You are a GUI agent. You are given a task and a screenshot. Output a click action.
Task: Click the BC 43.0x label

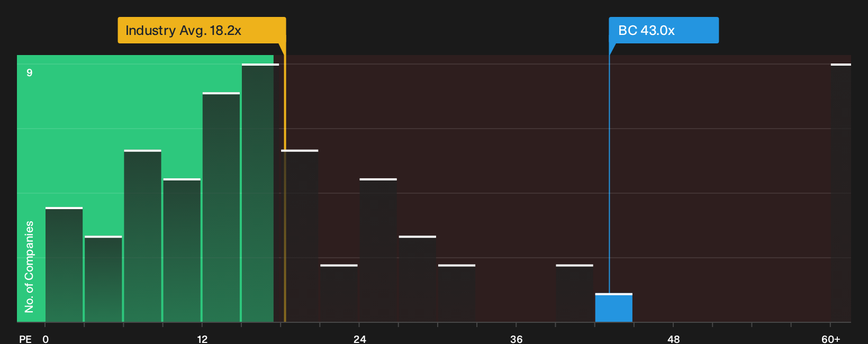pyautogui.click(x=664, y=30)
